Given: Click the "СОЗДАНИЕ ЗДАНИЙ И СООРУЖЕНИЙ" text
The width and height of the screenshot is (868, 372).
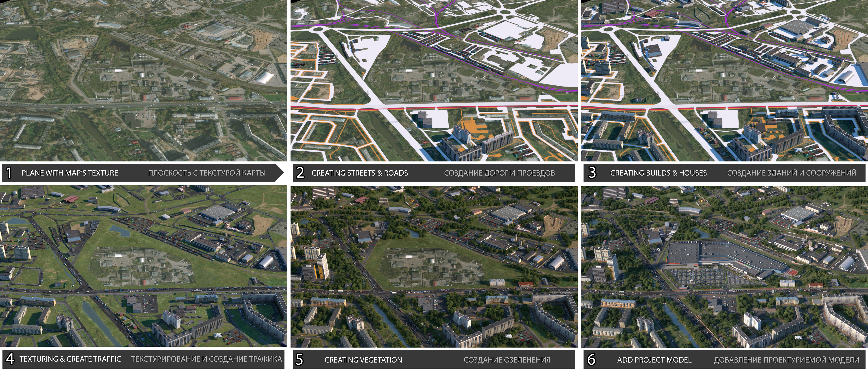Looking at the screenshot, I should (x=791, y=173).
